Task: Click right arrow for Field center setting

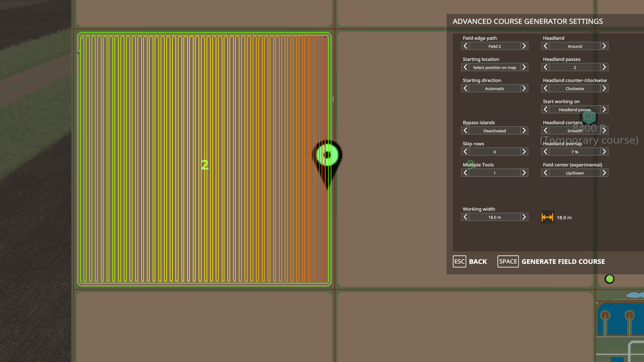Action: pos(604,173)
